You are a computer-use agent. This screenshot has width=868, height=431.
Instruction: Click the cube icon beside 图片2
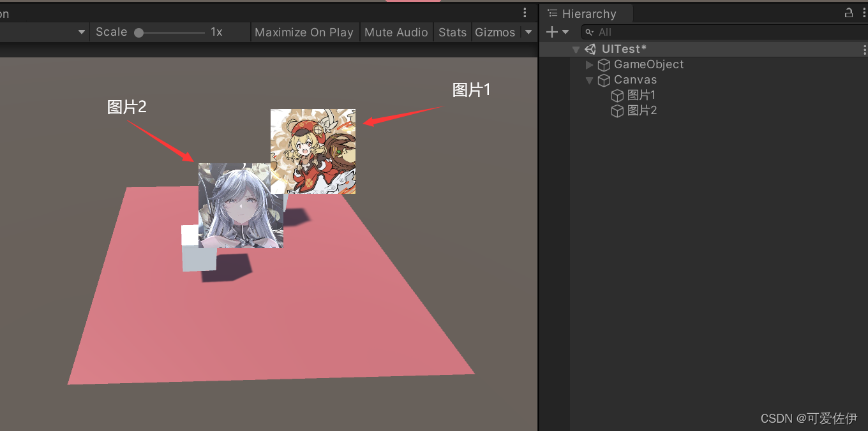[617, 110]
